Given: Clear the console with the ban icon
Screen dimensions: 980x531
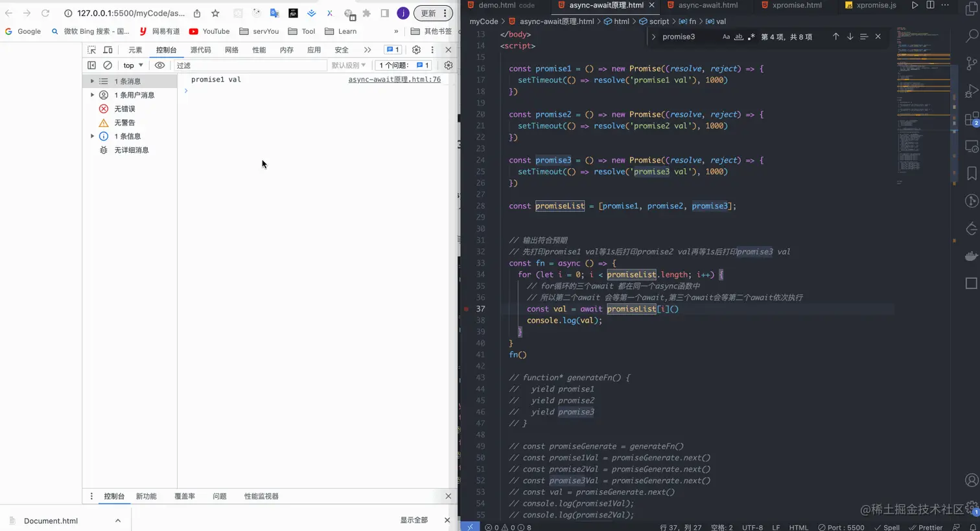Looking at the screenshot, I should click(108, 65).
